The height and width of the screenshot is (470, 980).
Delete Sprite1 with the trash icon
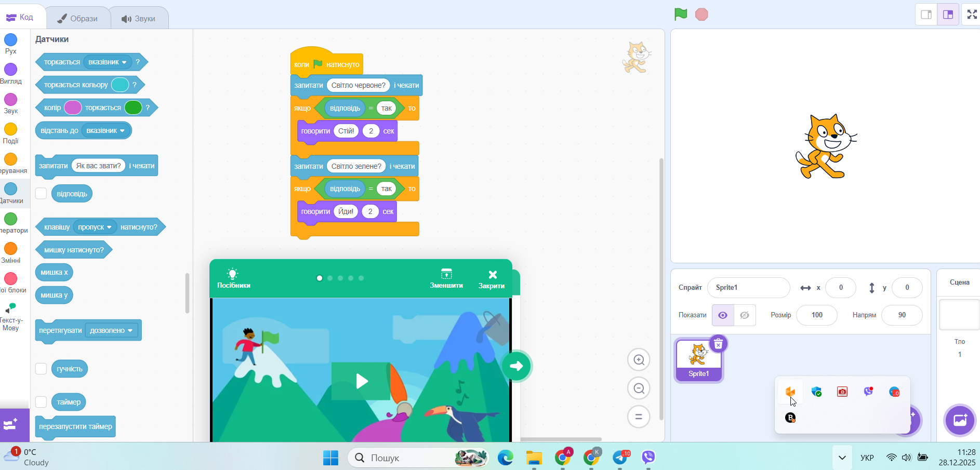click(718, 344)
